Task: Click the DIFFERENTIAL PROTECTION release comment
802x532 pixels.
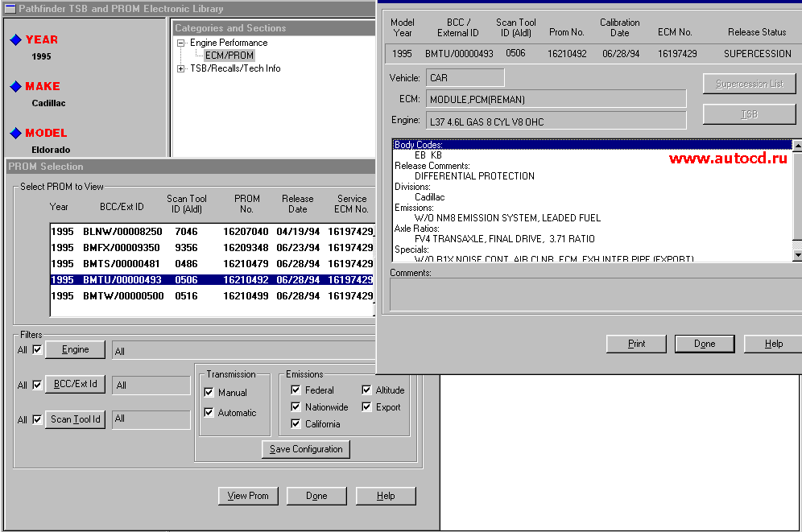Action: pyautogui.click(x=474, y=176)
